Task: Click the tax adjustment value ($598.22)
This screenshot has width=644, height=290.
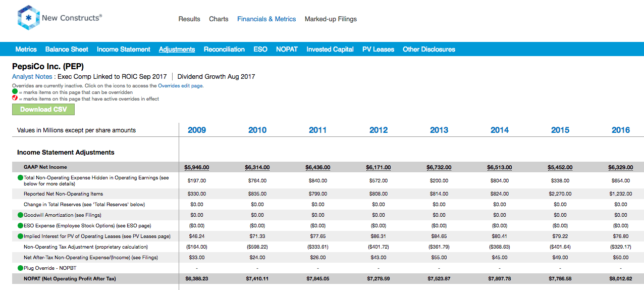Action: click(257, 247)
